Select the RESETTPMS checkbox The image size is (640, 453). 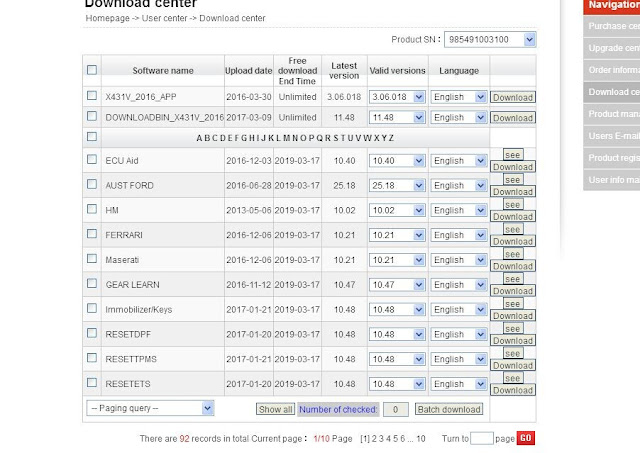pyautogui.click(x=92, y=358)
